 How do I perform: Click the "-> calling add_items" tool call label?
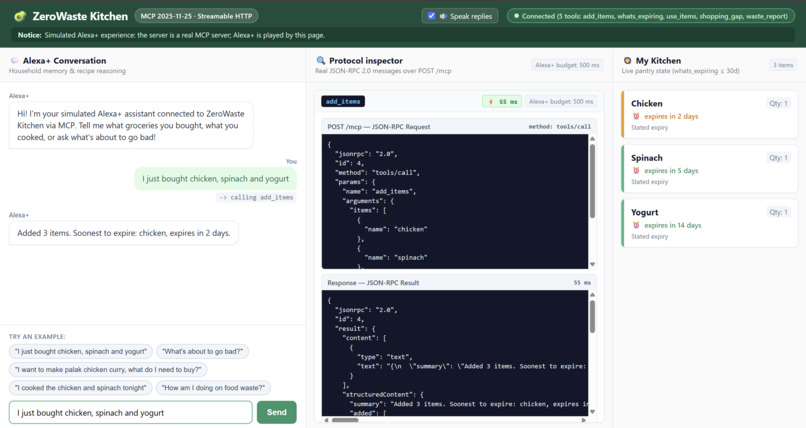[x=256, y=197]
